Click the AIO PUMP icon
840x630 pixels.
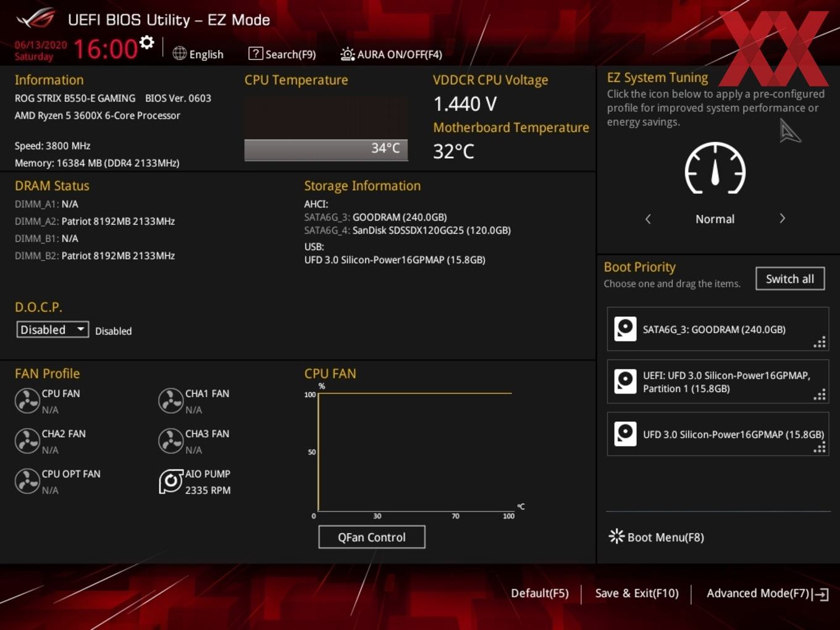(x=171, y=481)
